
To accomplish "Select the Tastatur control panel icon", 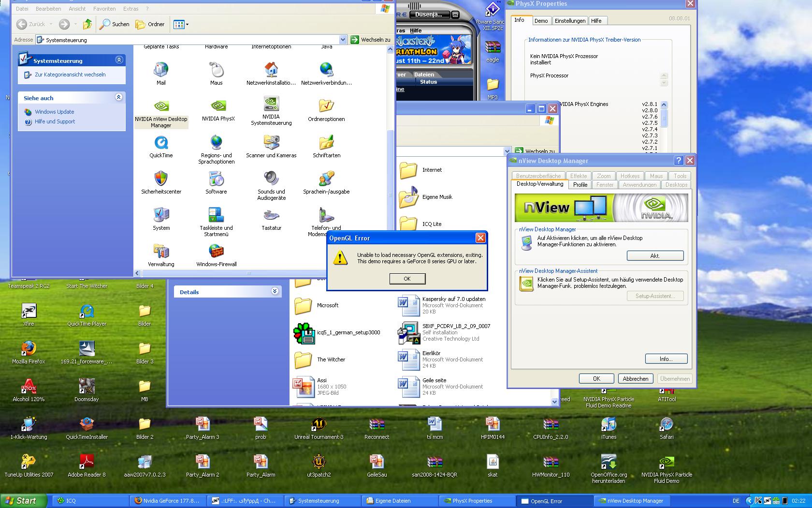I will pyautogui.click(x=271, y=219).
